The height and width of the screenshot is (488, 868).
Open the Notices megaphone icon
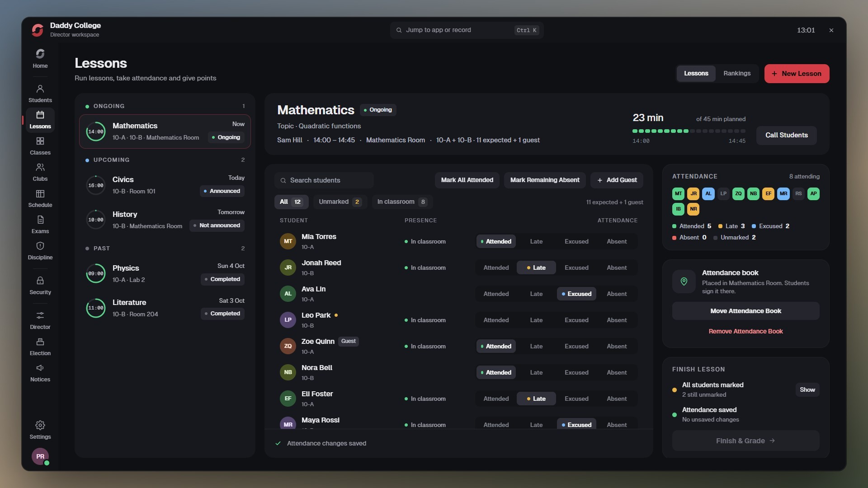[x=40, y=368]
